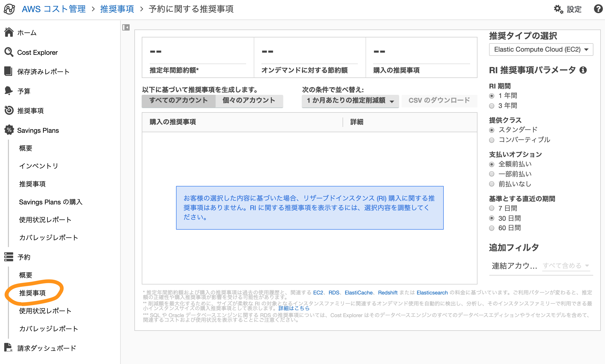Click the Cost Explorer magnifier icon
Viewport: 605px width, 364px height.
9,52
